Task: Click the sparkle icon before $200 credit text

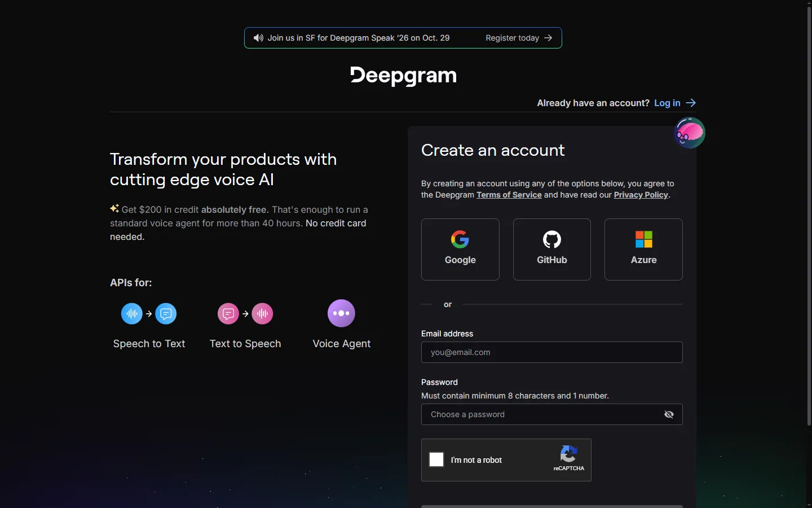Action: pos(114,209)
